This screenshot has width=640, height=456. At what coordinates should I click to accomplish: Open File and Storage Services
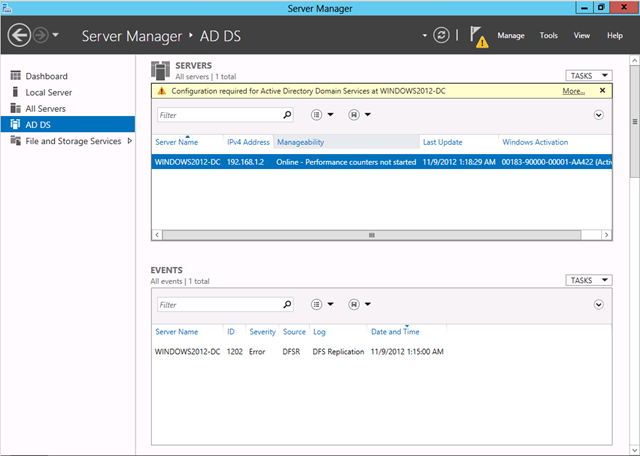coord(68,141)
